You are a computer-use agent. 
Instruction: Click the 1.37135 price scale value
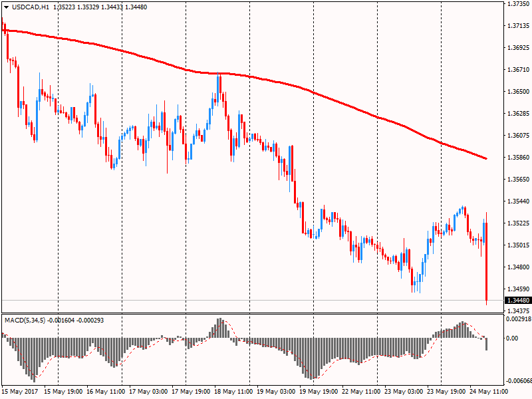[518, 26]
